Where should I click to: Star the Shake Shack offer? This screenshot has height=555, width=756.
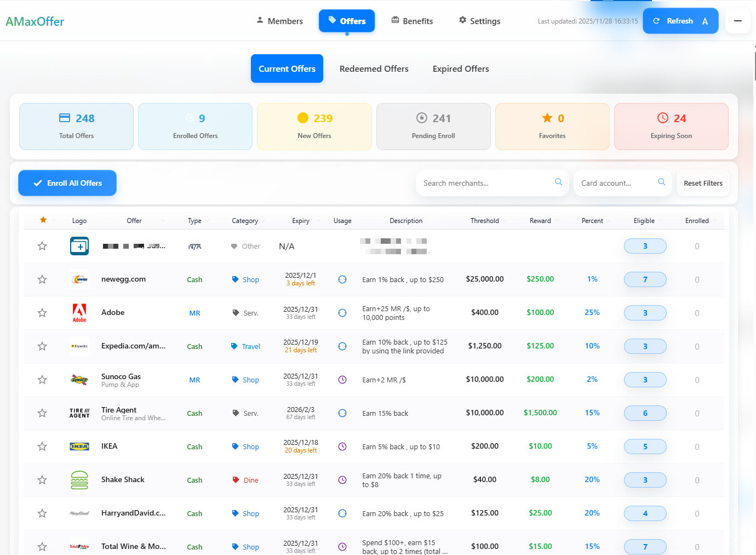tap(42, 480)
